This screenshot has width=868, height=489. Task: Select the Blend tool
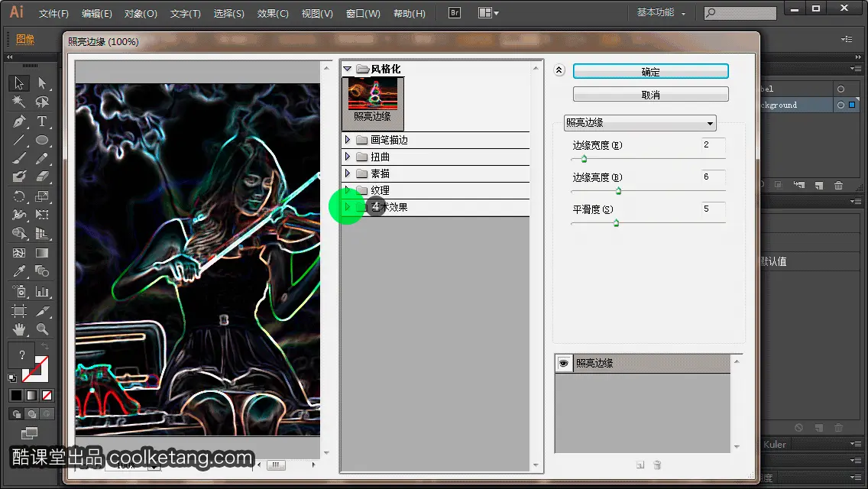click(x=42, y=271)
